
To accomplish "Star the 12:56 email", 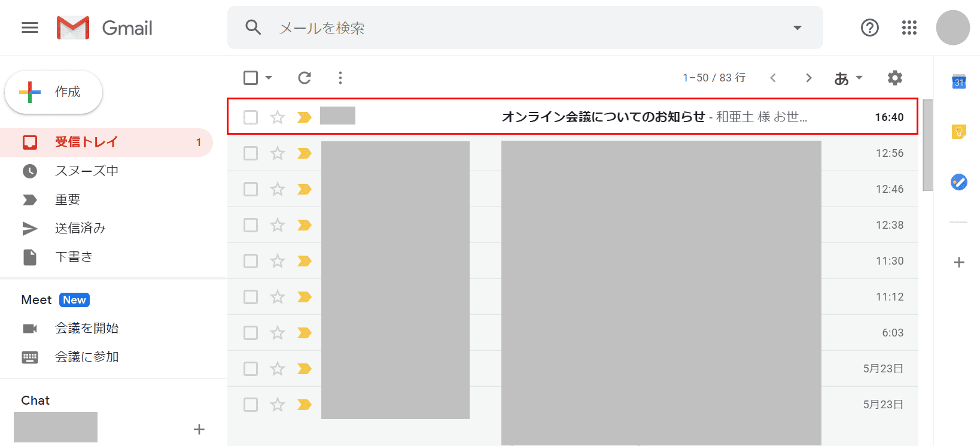I will 278,153.
